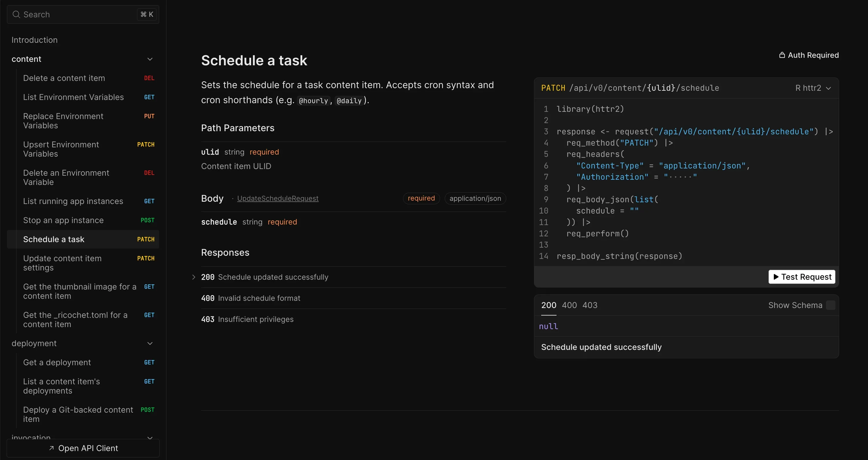
Task: Click the @daily code snippet
Action: pos(349,101)
